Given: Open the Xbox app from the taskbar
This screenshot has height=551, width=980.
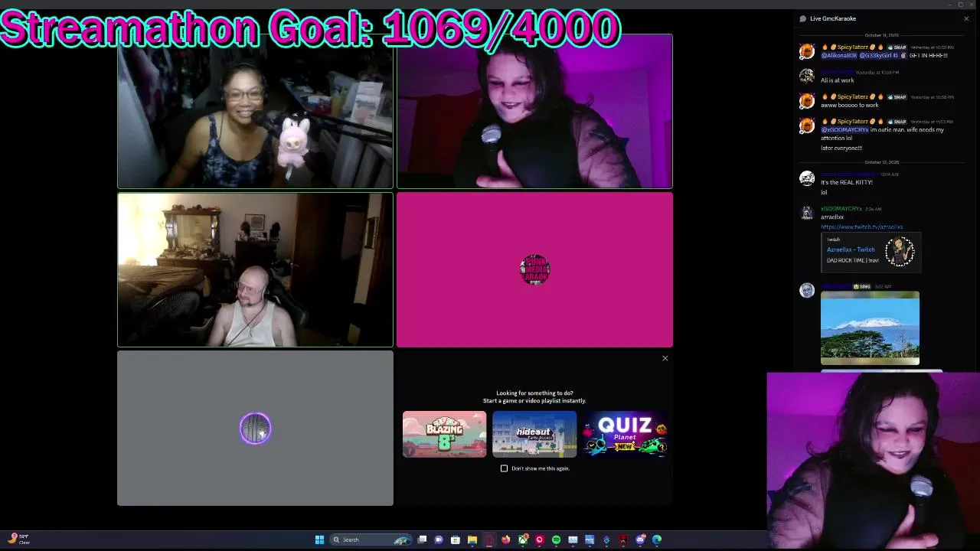Looking at the screenshot, I should (x=523, y=540).
